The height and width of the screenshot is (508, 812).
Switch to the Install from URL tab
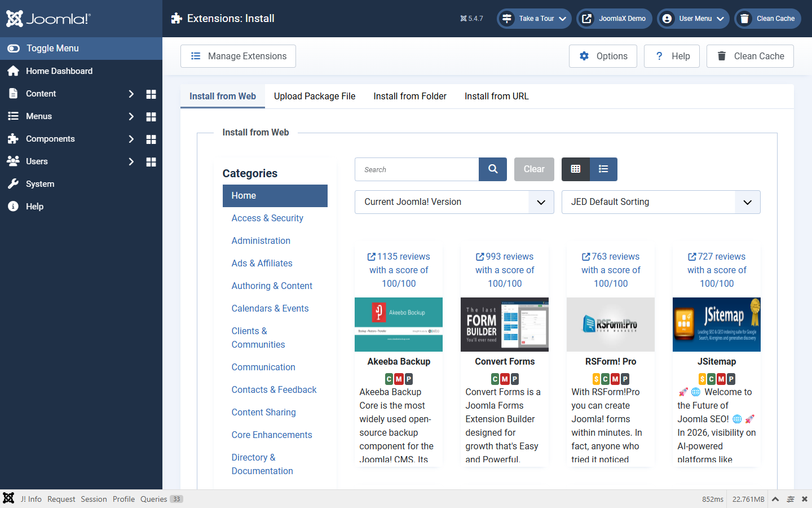coord(497,97)
